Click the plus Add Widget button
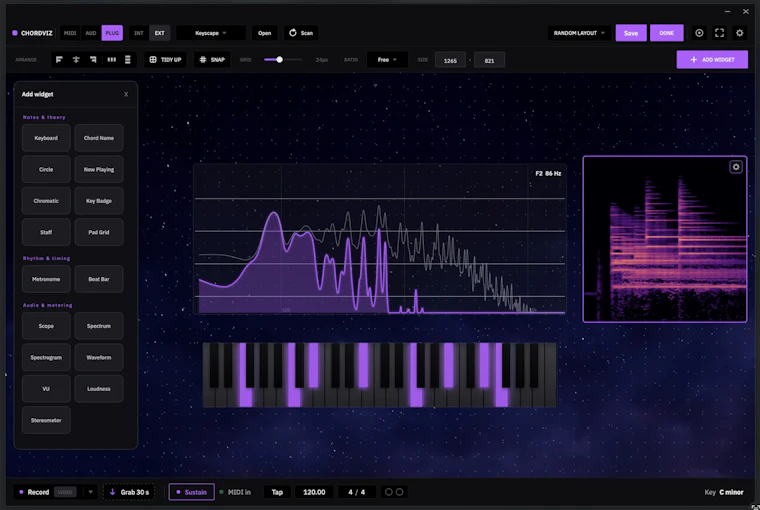760x510 pixels. click(x=712, y=60)
